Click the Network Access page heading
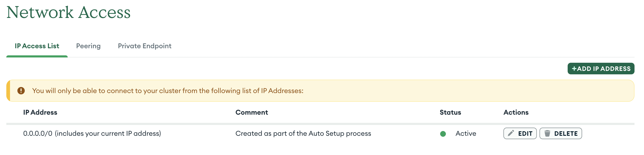The image size is (644, 155). click(68, 12)
